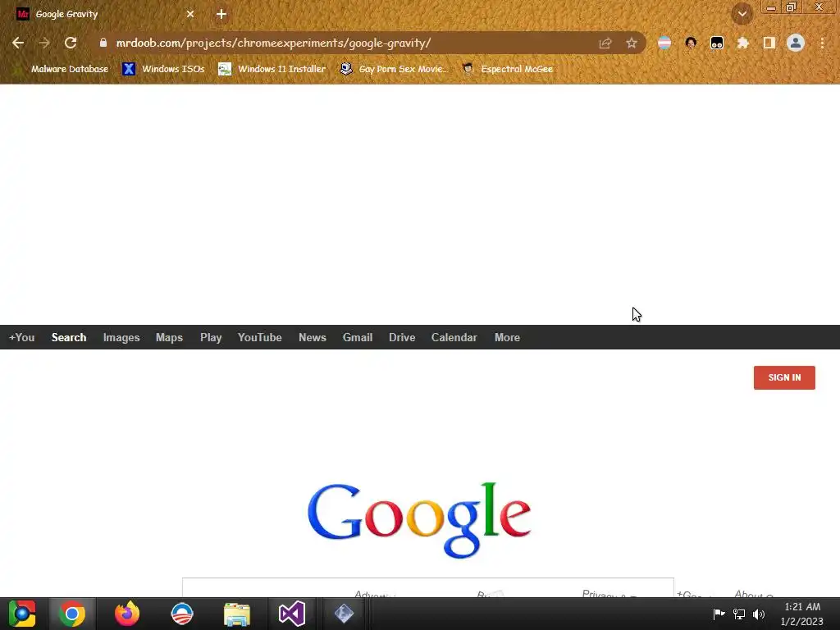840x630 pixels.
Task: Open YouTube in the Google bar
Action: [260, 337]
